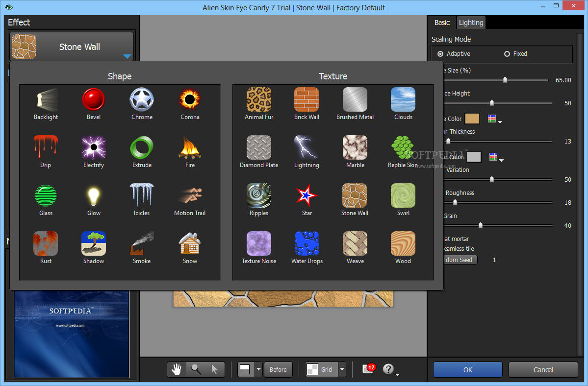Screen dimensions: 588x386
Task: Pick the Fire effect icon
Action: click(x=190, y=152)
